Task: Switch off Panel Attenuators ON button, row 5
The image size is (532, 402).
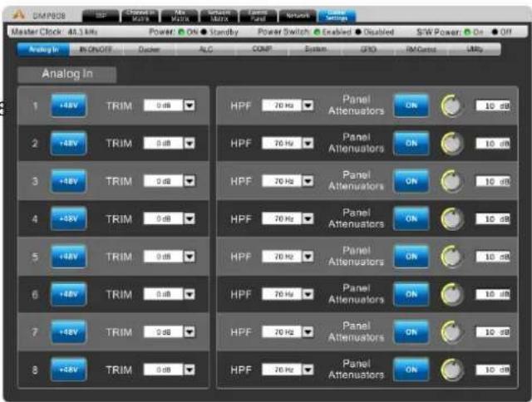Action: tap(411, 257)
